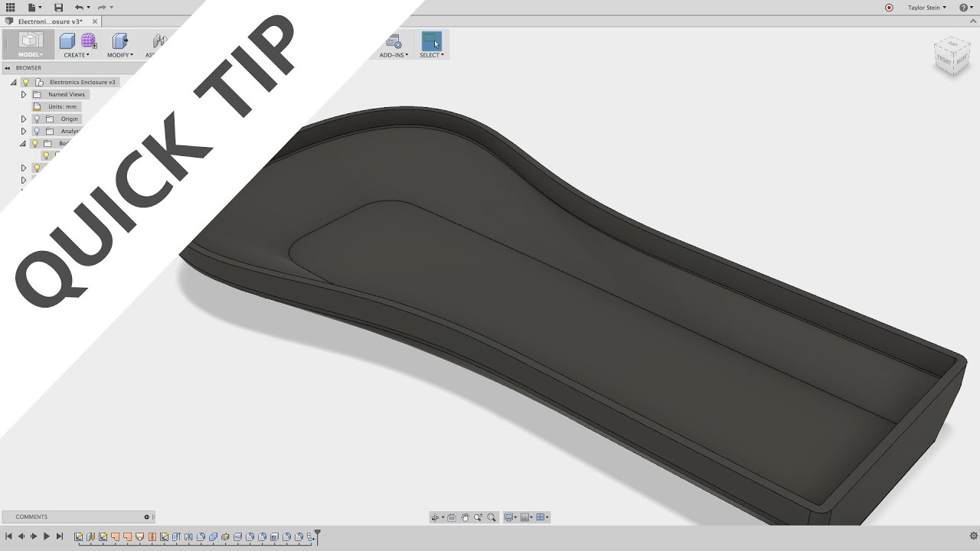Collapse the BROWSER panel with double arrows

[7, 68]
